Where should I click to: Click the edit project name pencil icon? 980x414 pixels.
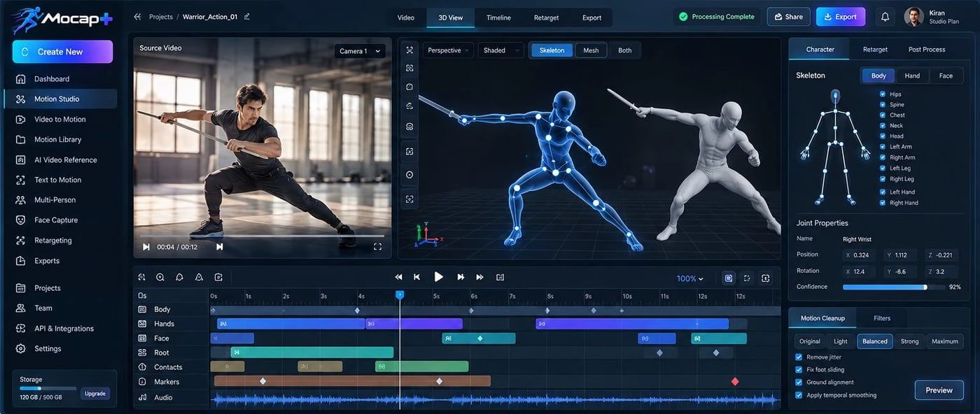click(x=247, y=17)
